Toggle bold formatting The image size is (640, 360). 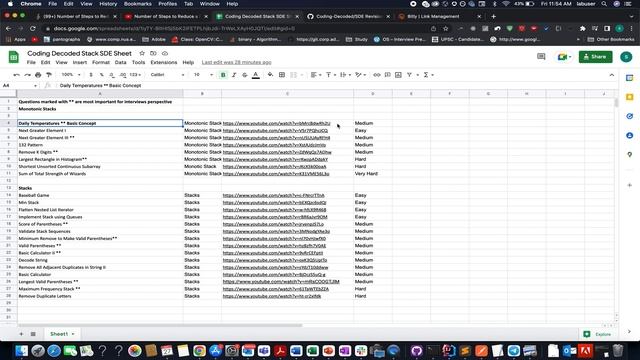[223, 75]
